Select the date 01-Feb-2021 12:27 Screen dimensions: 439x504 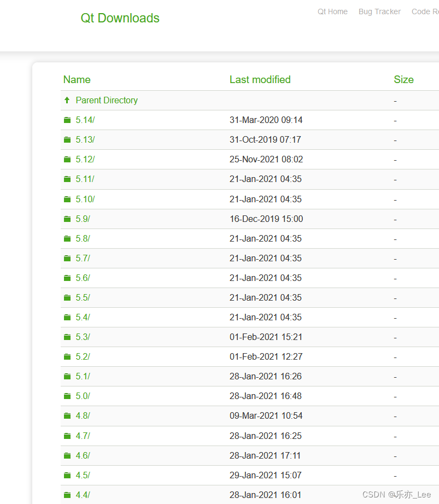pyautogui.click(x=266, y=356)
